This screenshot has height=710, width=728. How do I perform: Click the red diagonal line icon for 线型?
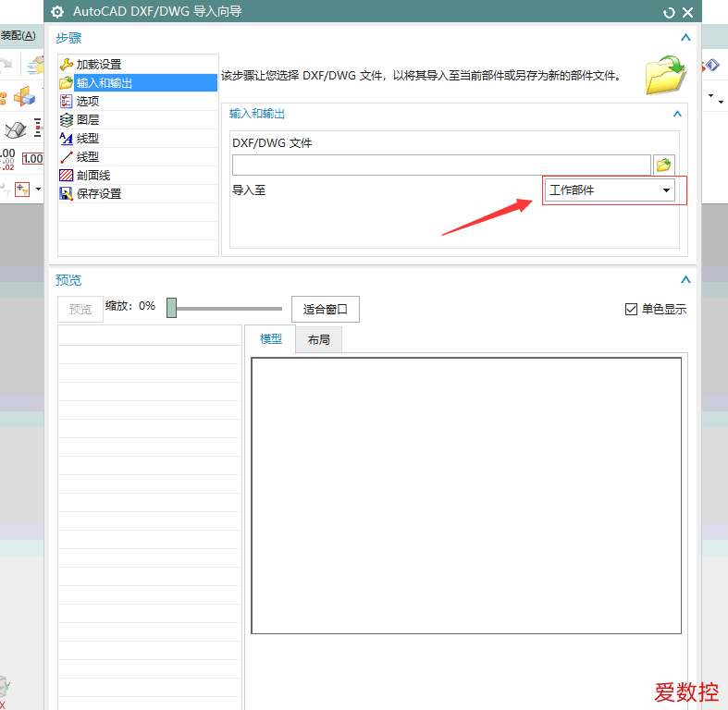67,157
